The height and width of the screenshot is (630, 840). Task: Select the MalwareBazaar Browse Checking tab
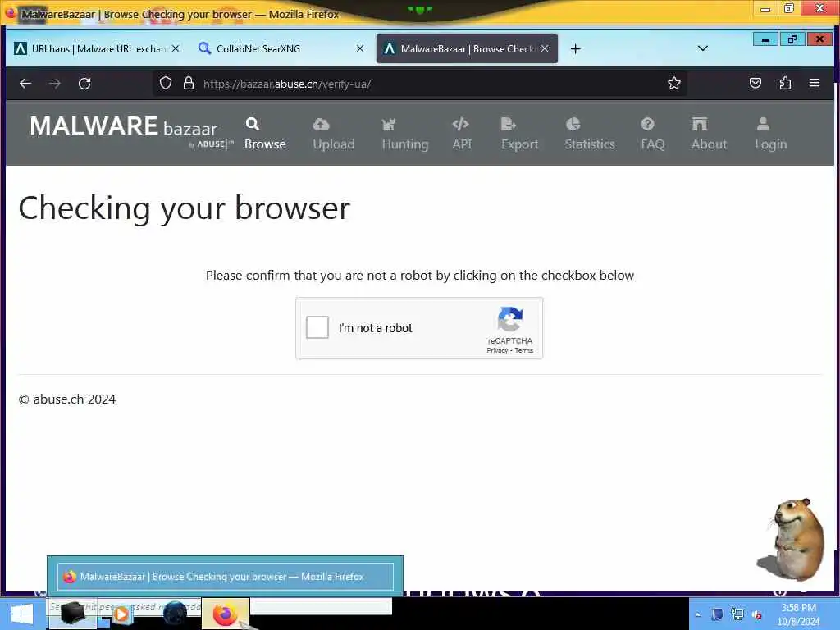click(467, 48)
